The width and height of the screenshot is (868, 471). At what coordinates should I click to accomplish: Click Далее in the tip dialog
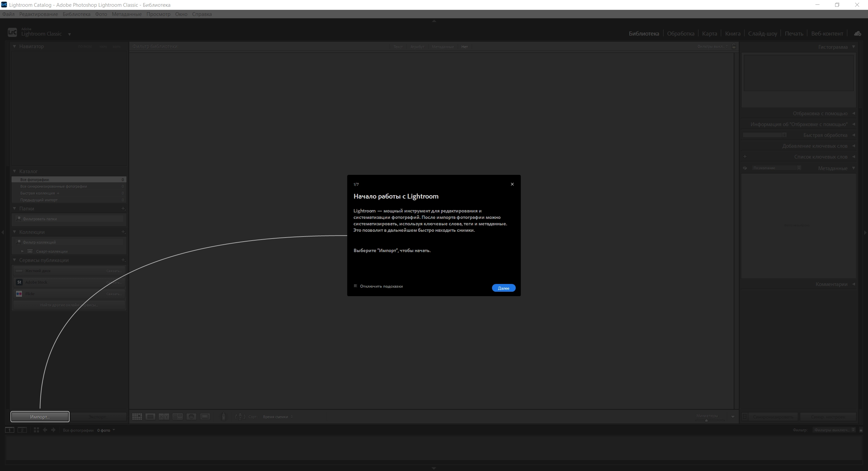(504, 288)
